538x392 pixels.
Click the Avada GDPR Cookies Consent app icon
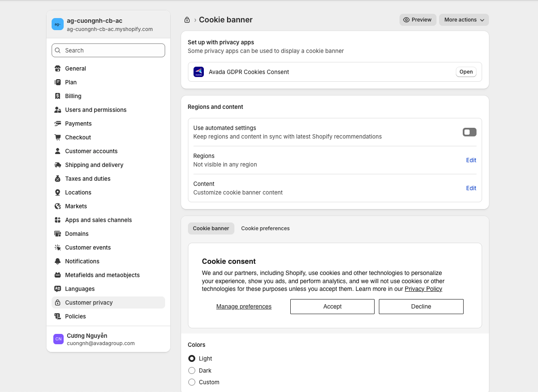[199, 72]
